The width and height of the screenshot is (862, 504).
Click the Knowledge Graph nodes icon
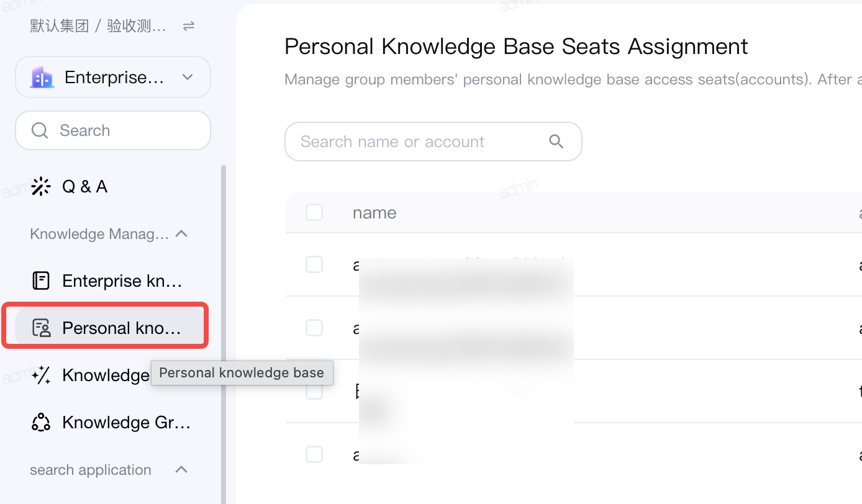pos(41,422)
